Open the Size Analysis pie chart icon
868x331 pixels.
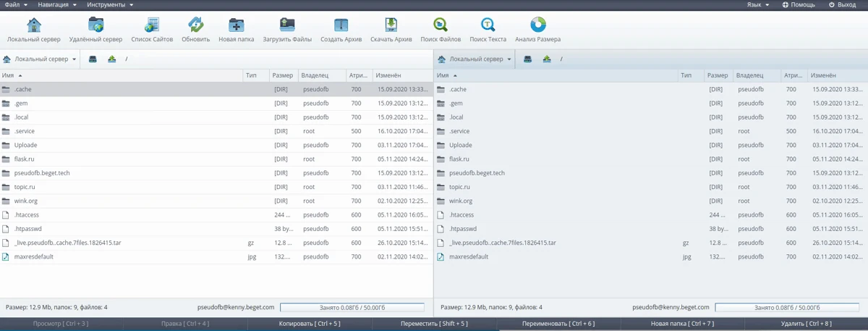click(x=537, y=26)
